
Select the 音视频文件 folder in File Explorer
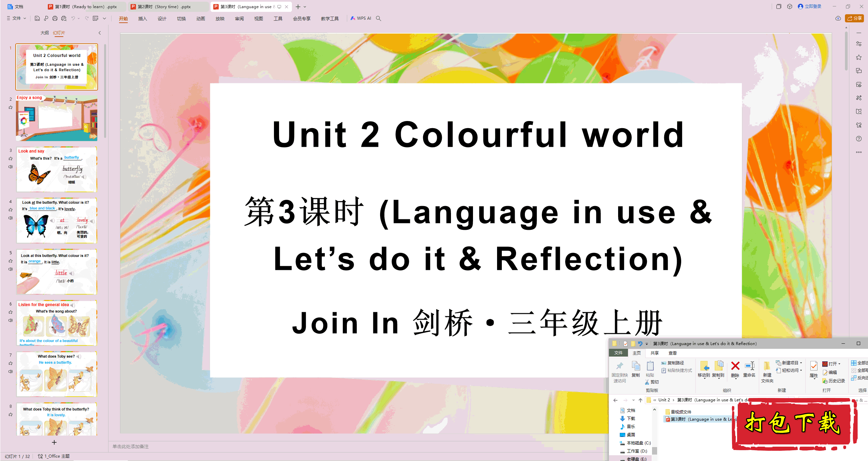point(678,412)
